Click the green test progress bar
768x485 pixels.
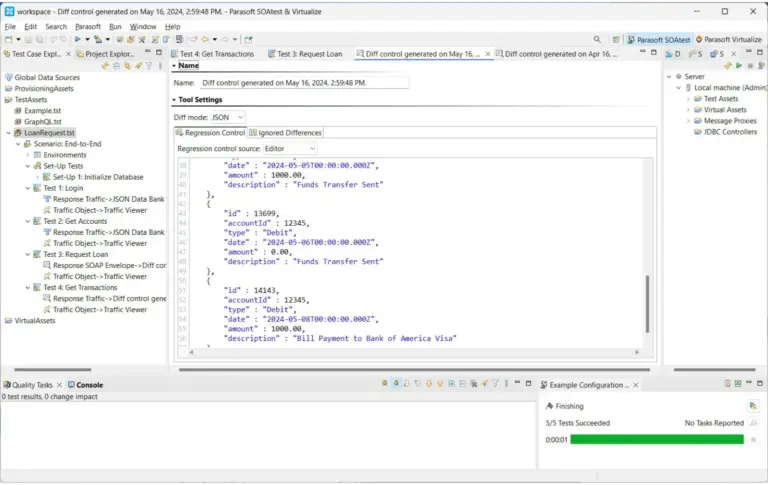click(x=657, y=439)
